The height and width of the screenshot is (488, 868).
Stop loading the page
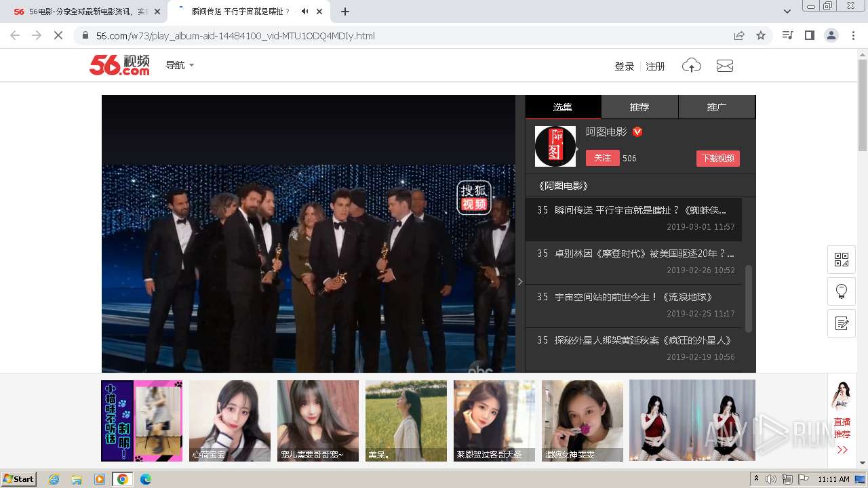point(58,35)
